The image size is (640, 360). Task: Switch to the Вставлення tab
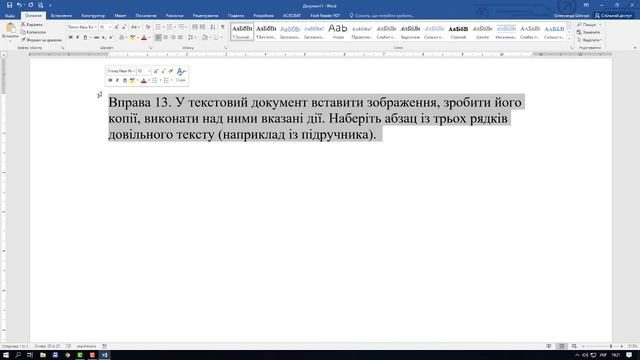coord(61,16)
